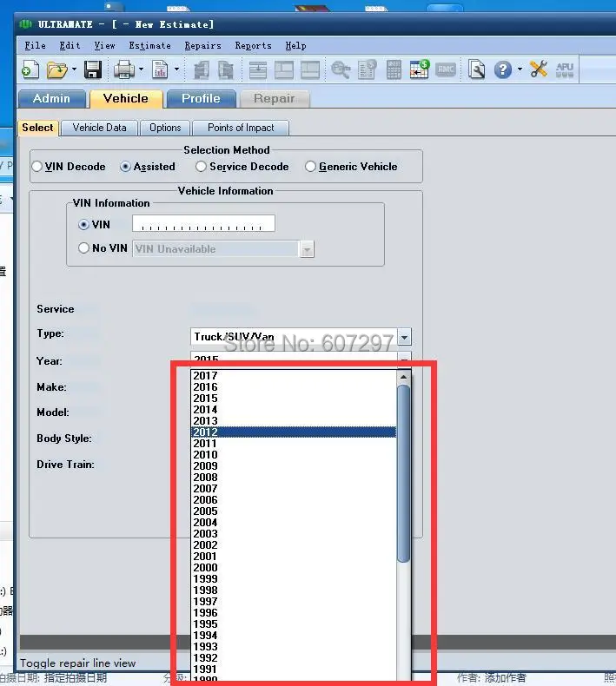The width and height of the screenshot is (616, 686).
Task: Select year 2017 from the list
Action: (294, 376)
